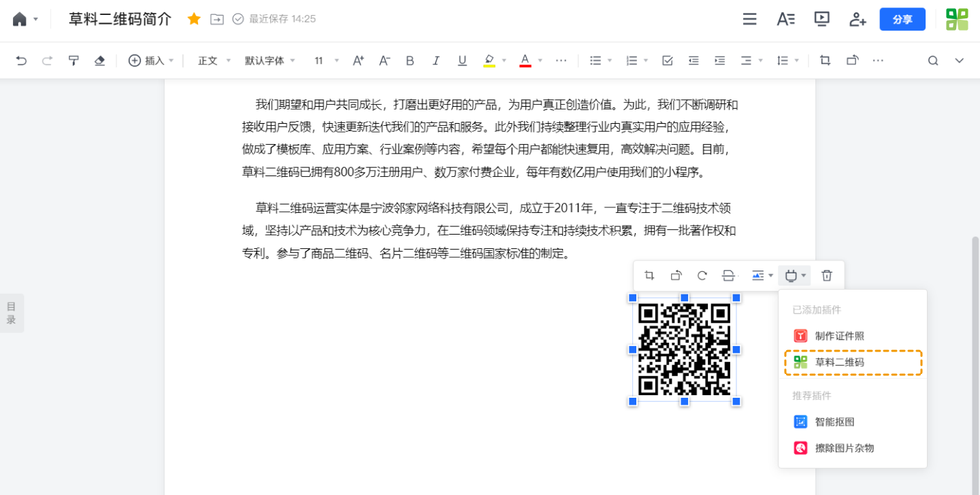980x495 pixels.
Task: Click the QR code image
Action: click(x=684, y=349)
